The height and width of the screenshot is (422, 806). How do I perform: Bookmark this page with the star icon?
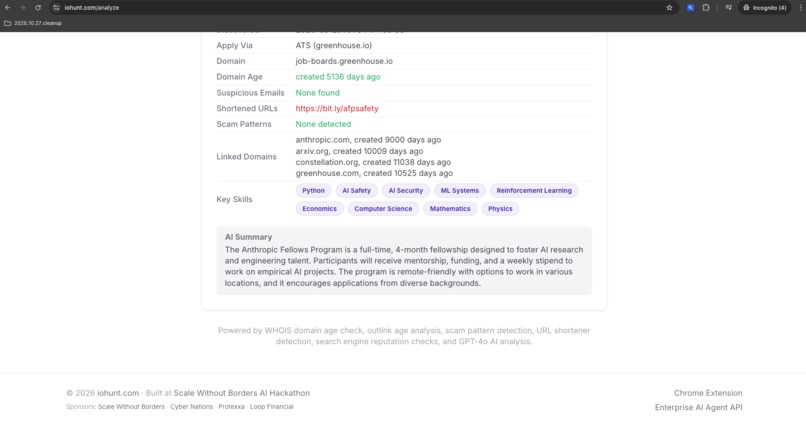click(669, 8)
